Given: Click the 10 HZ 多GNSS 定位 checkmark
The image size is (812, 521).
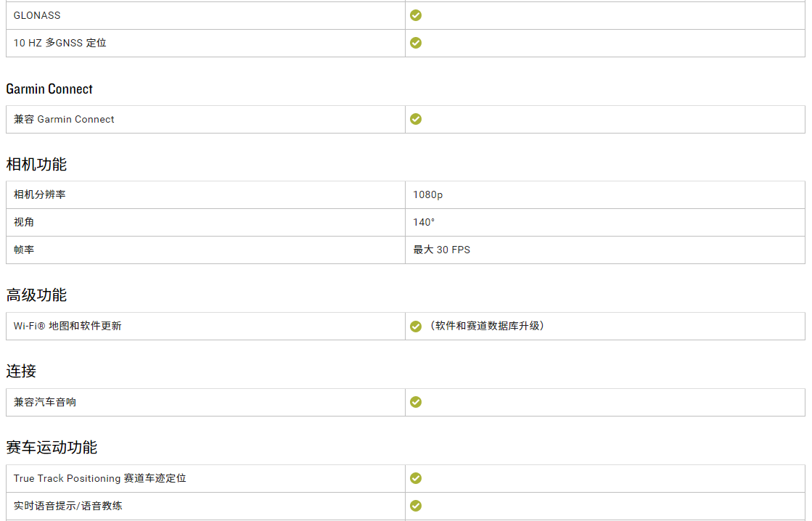Looking at the screenshot, I should coord(415,43).
